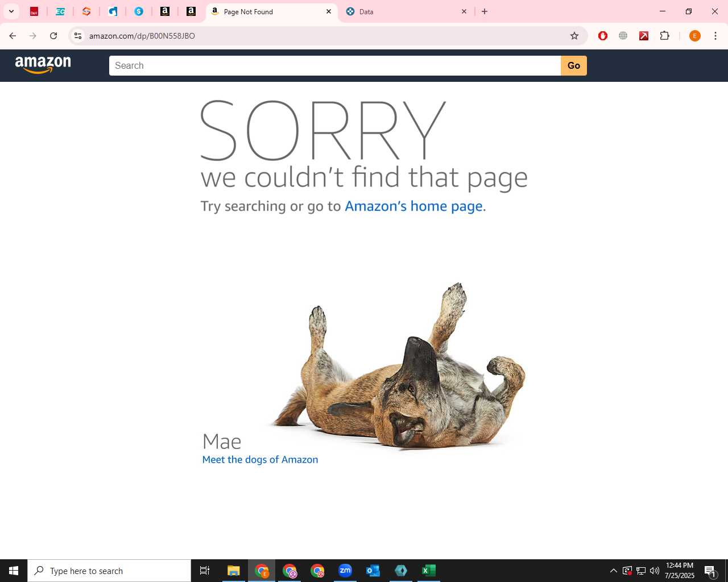
Task: Go forward in browser history
Action: coord(33,36)
